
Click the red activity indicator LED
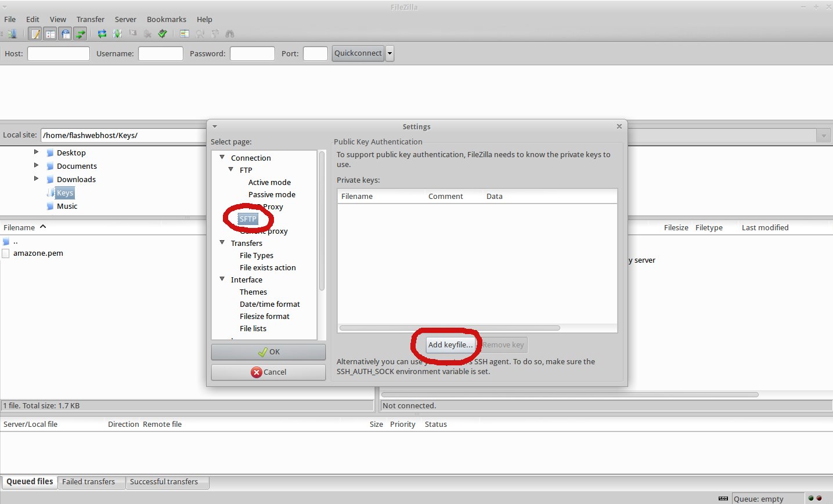point(819,498)
